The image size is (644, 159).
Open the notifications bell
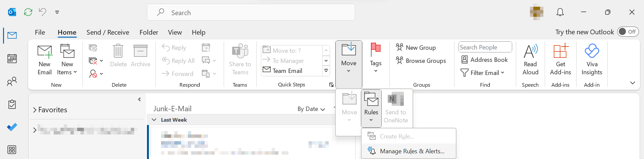[560, 12]
